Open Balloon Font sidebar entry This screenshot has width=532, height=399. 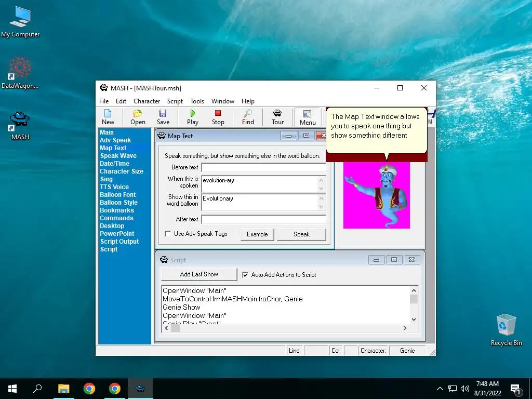pyautogui.click(x=118, y=195)
